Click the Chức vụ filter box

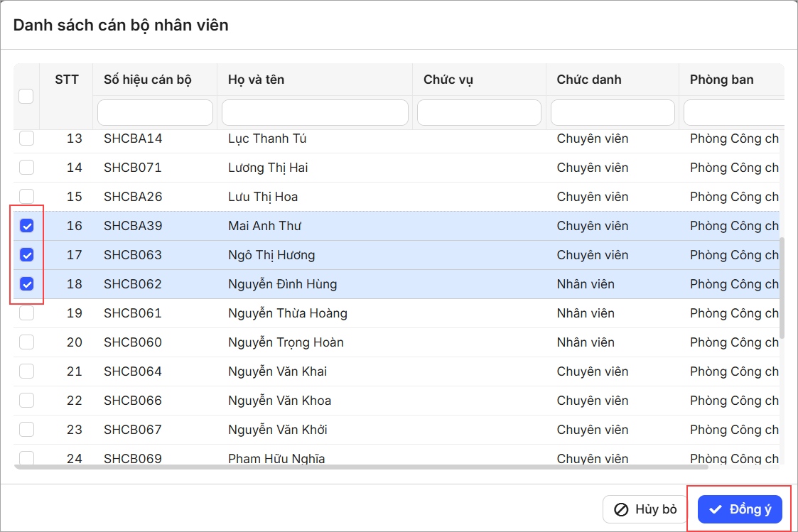pos(479,112)
